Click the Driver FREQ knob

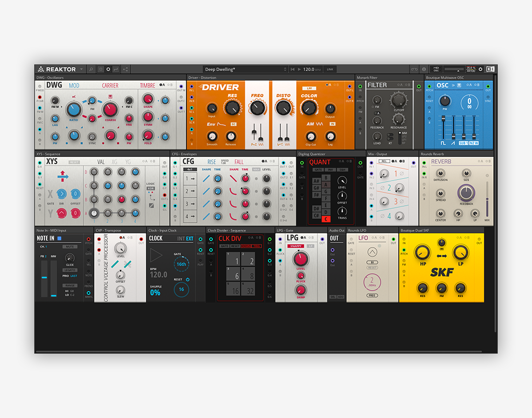[257, 108]
